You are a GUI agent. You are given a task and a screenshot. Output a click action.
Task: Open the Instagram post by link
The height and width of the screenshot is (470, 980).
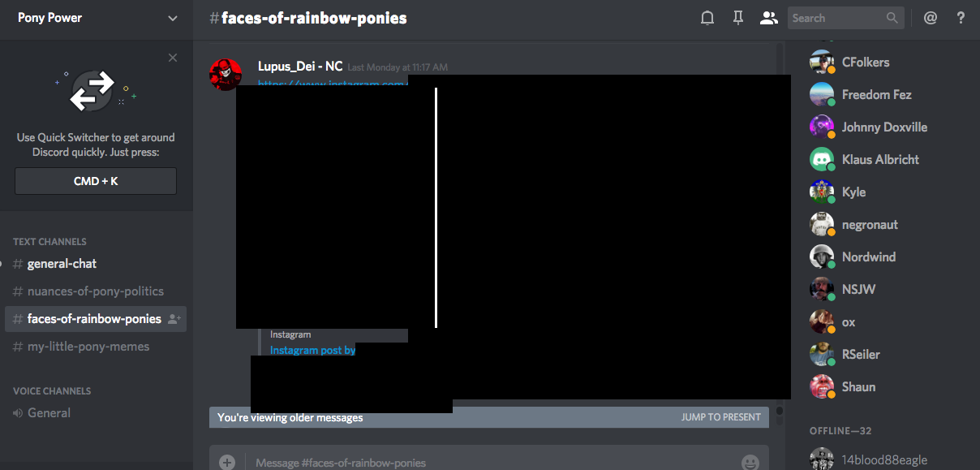312,350
